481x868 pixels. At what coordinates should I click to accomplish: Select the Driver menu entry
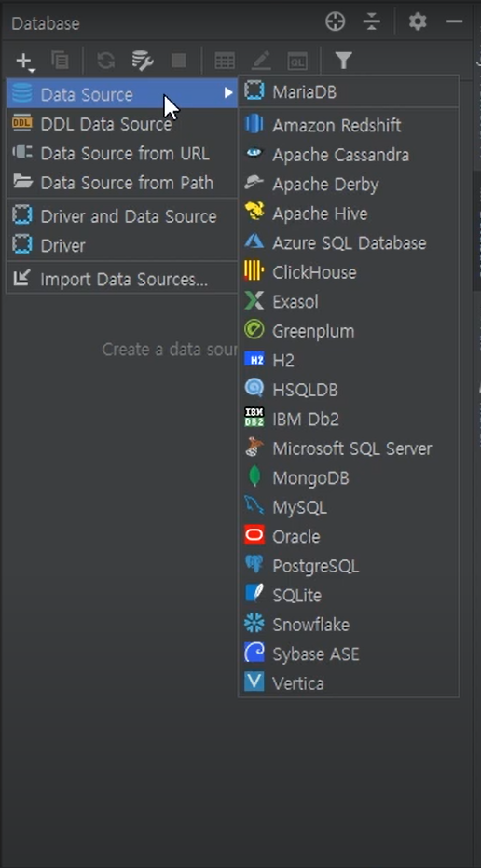pyautogui.click(x=122, y=245)
